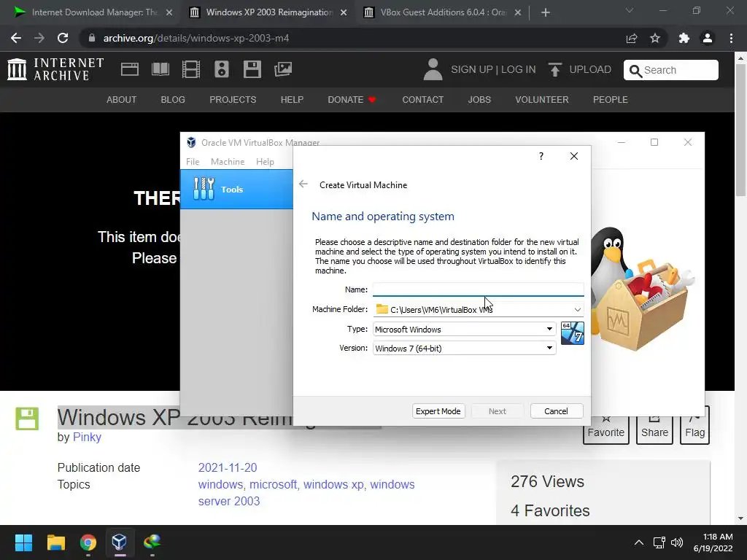Open the File menu in VirtualBox Manager
Screen dimensions: 747x560
click(x=193, y=161)
